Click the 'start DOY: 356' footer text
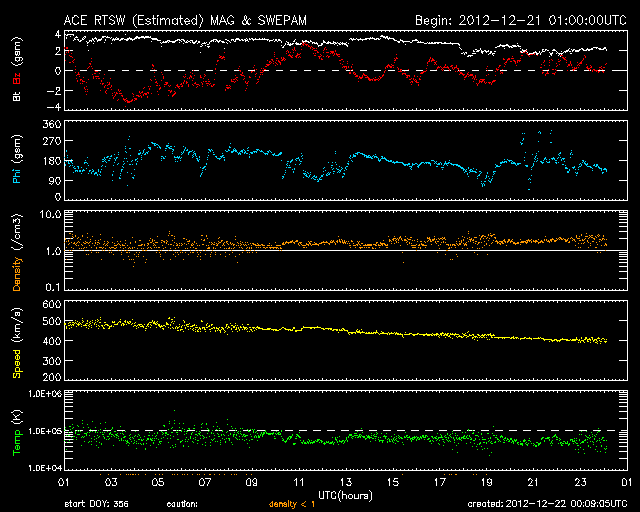This screenshot has height=512, width=640. 96,504
